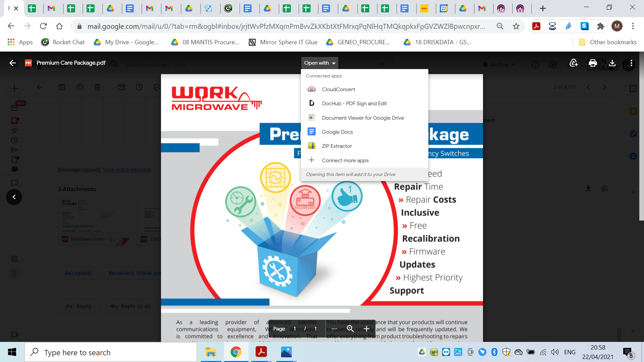Open Document Viewer for Google Drive

[363, 118]
